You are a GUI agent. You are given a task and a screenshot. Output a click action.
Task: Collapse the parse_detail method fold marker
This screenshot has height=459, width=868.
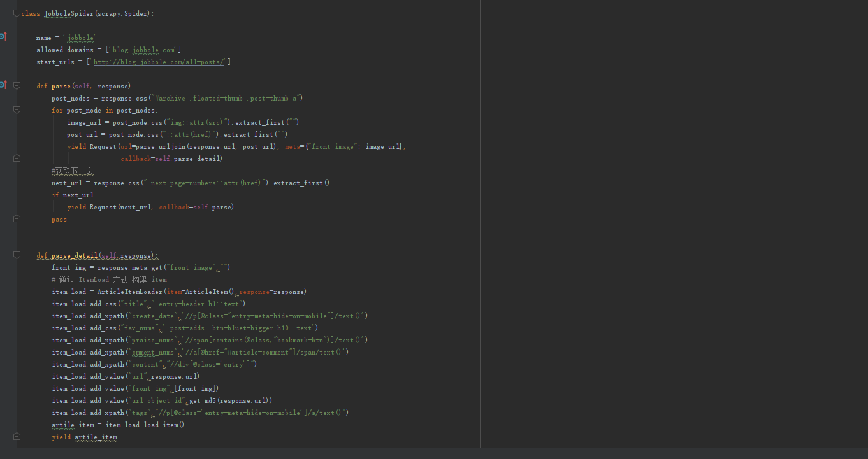click(x=17, y=255)
